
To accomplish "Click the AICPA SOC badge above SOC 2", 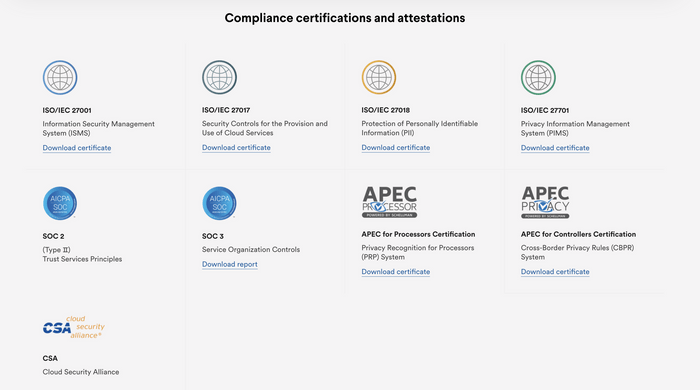I will (x=60, y=203).
